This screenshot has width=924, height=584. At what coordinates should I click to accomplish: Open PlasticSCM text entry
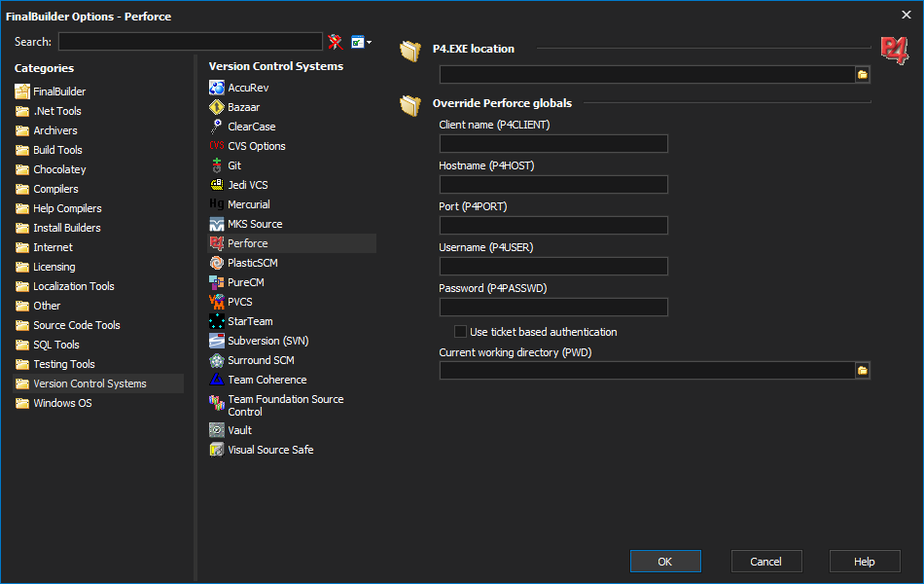253,263
